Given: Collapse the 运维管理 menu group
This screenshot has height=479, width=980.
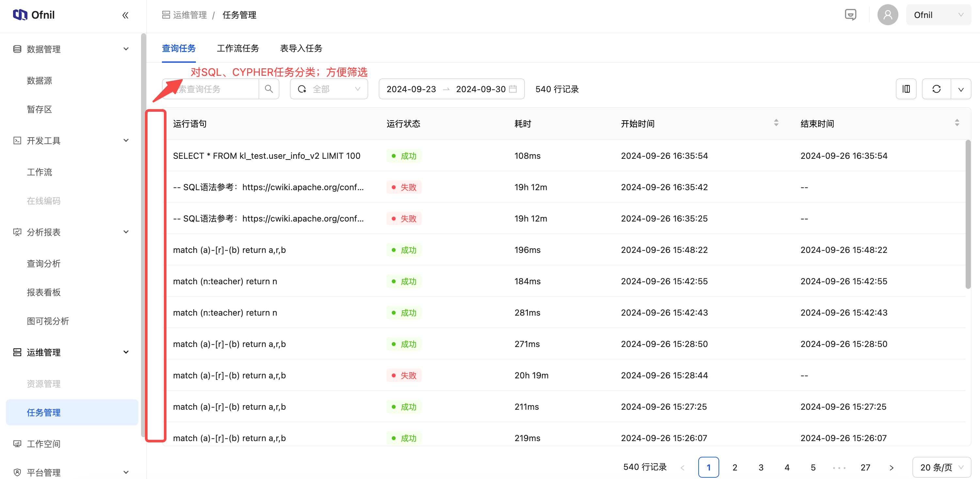Looking at the screenshot, I should click(x=126, y=352).
